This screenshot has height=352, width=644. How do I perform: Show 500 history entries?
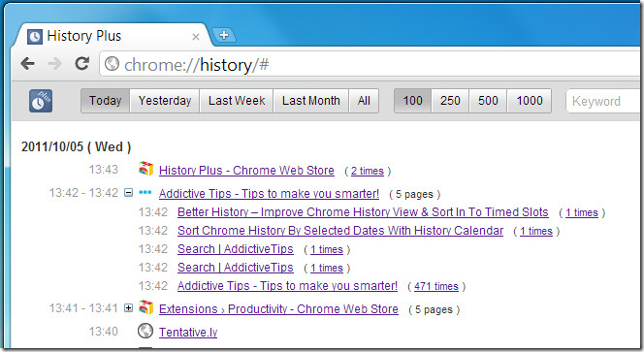(488, 101)
